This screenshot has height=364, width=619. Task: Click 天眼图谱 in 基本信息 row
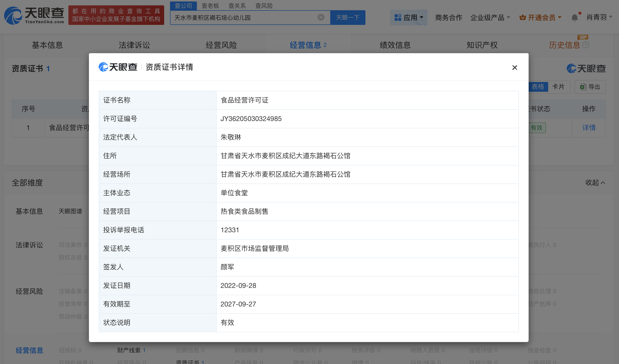(x=70, y=211)
